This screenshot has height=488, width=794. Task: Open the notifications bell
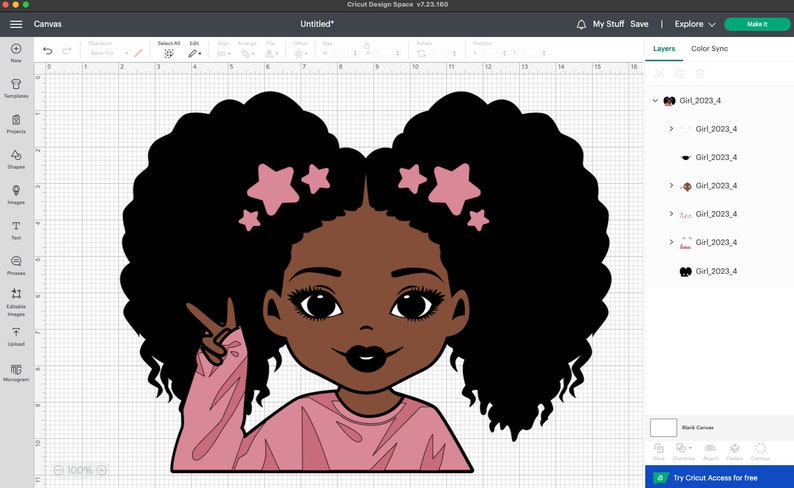pos(581,24)
